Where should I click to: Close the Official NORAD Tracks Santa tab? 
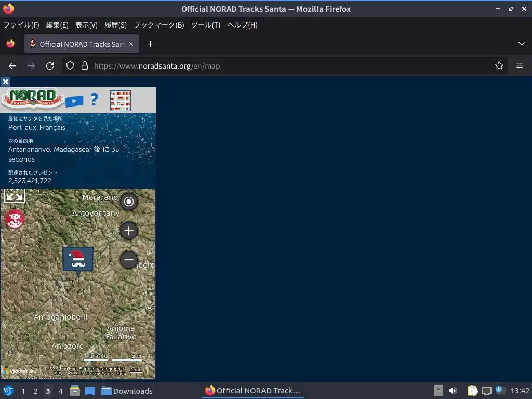coord(131,44)
